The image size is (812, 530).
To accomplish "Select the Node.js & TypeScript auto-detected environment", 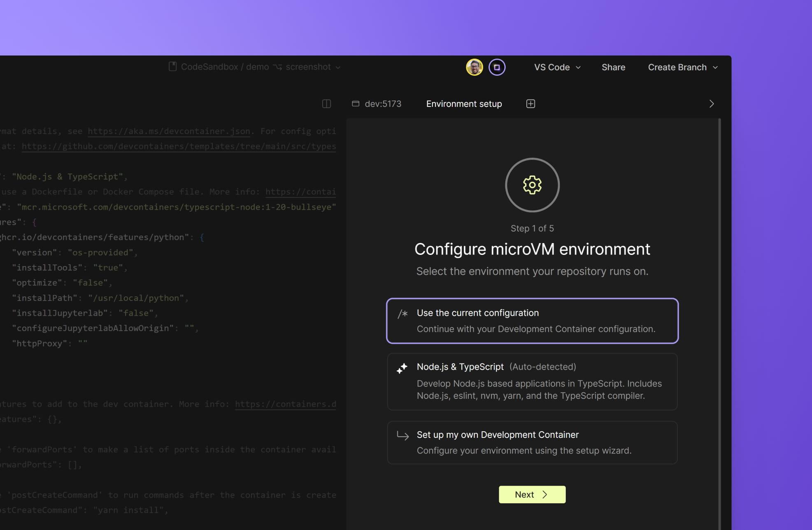I will click(532, 381).
